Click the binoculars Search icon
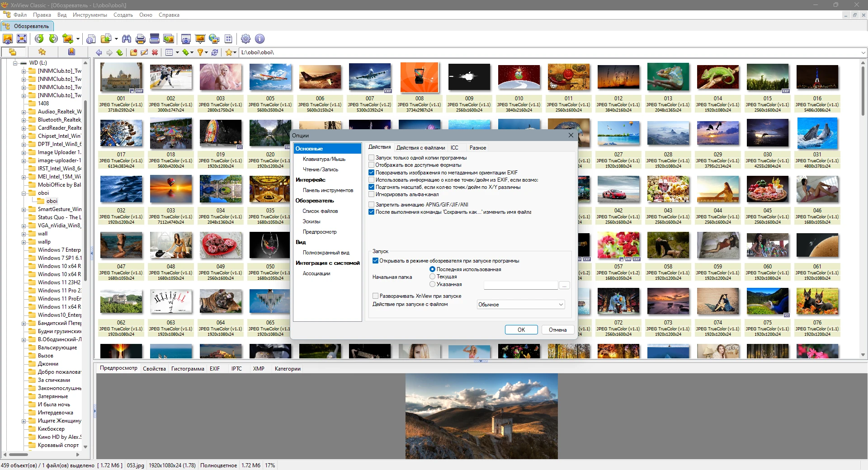This screenshot has height=470, width=868. click(x=127, y=39)
